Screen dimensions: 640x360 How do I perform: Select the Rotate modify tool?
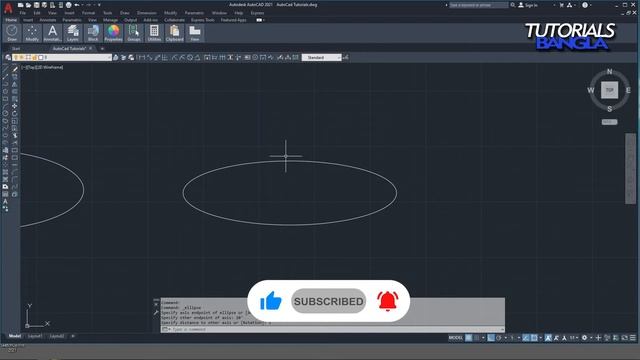click(x=15, y=113)
